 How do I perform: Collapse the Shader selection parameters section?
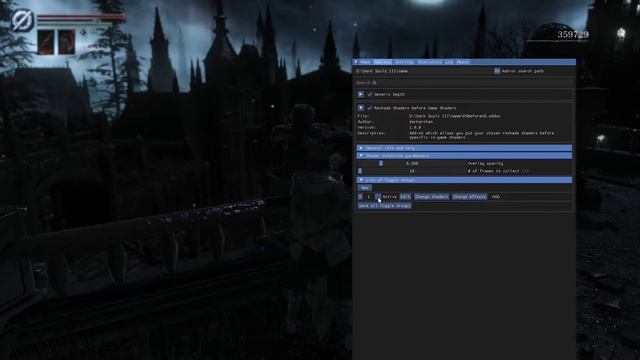[464, 156]
